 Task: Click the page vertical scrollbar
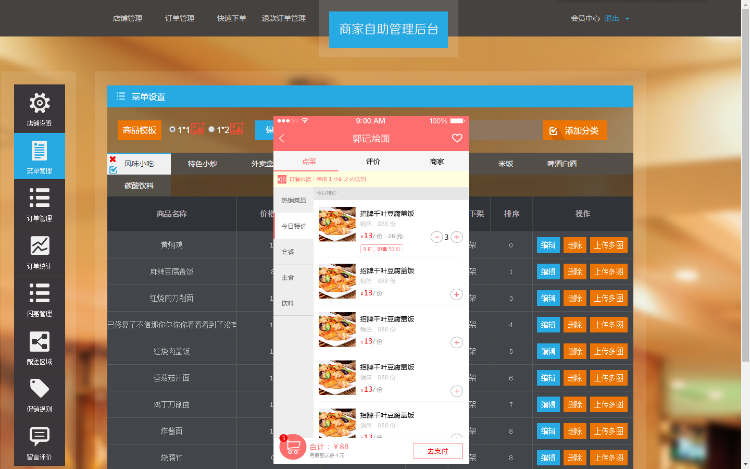745,186
